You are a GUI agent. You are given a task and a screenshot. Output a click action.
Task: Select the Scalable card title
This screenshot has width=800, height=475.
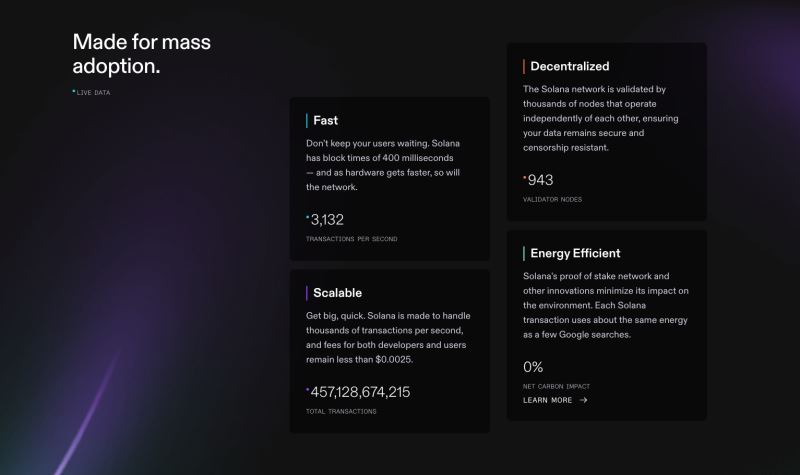pyautogui.click(x=337, y=293)
